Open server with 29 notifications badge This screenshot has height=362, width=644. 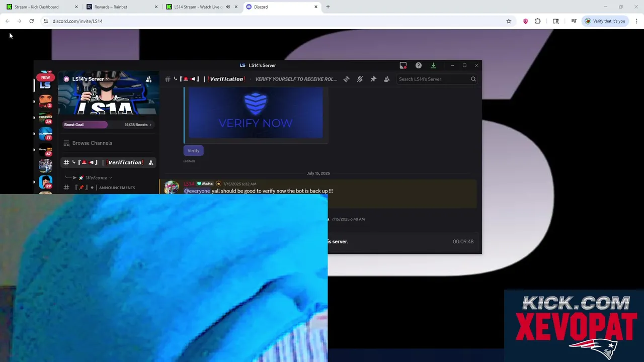45,182
